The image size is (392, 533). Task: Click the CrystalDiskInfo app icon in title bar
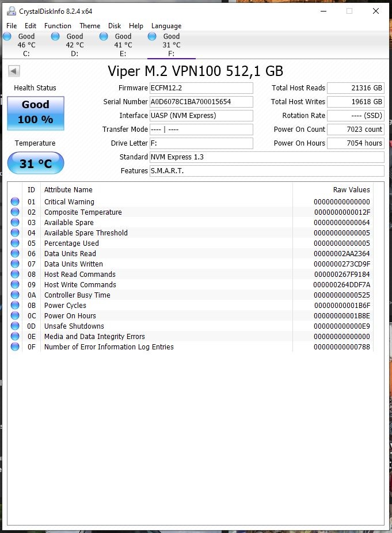pyautogui.click(x=12, y=11)
